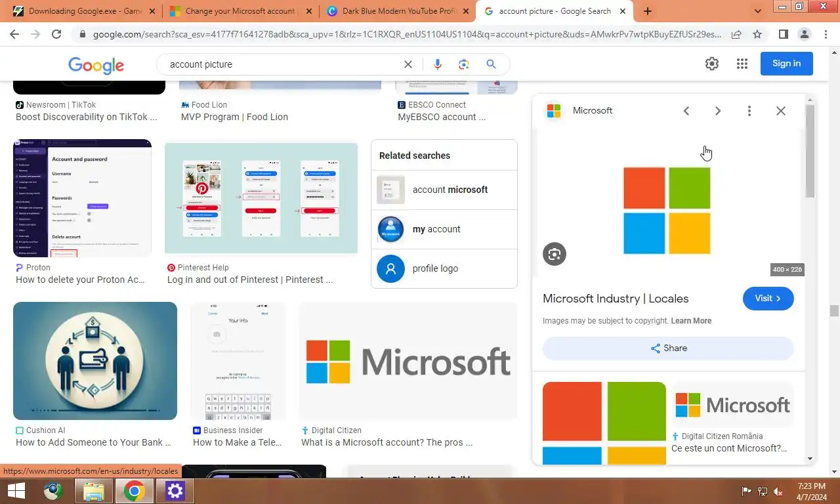
Task: Open the large four-square logo related image
Action: 604,423
